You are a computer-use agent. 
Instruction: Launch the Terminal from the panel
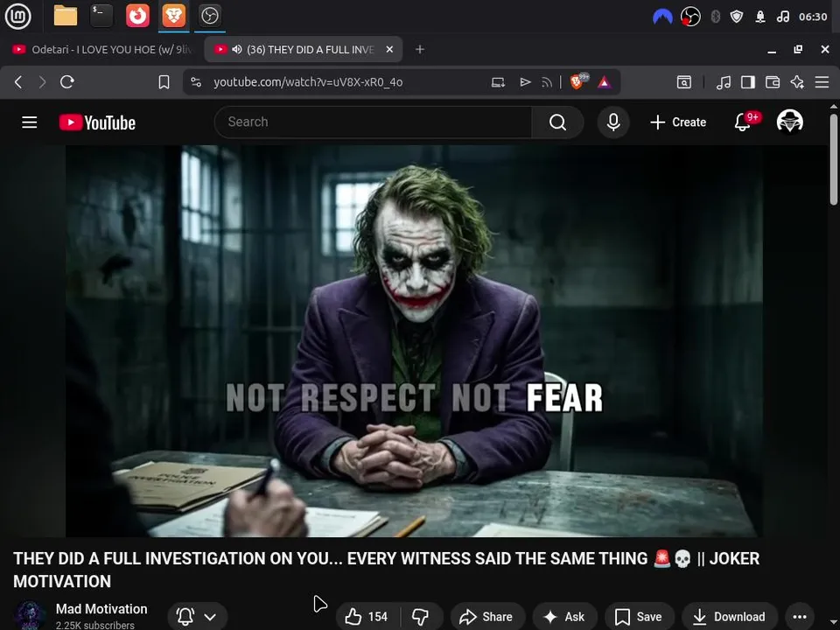[101, 16]
